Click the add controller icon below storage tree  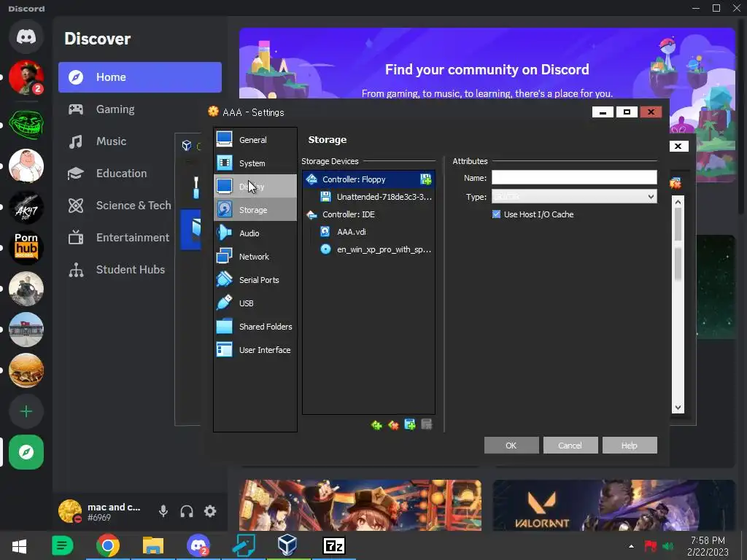click(x=377, y=425)
